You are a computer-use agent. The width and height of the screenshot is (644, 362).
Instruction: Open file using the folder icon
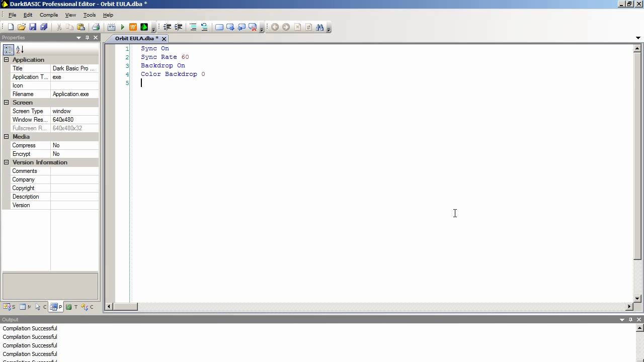[22, 27]
